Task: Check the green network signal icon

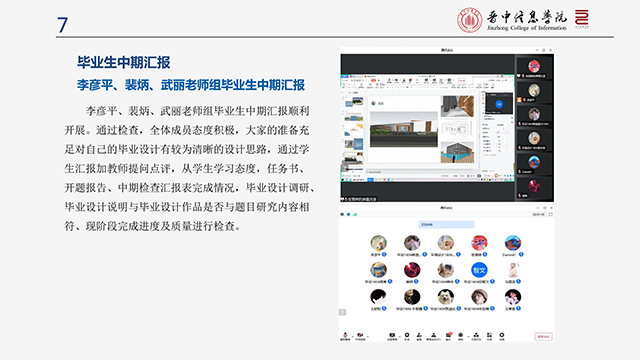Action: (x=355, y=214)
